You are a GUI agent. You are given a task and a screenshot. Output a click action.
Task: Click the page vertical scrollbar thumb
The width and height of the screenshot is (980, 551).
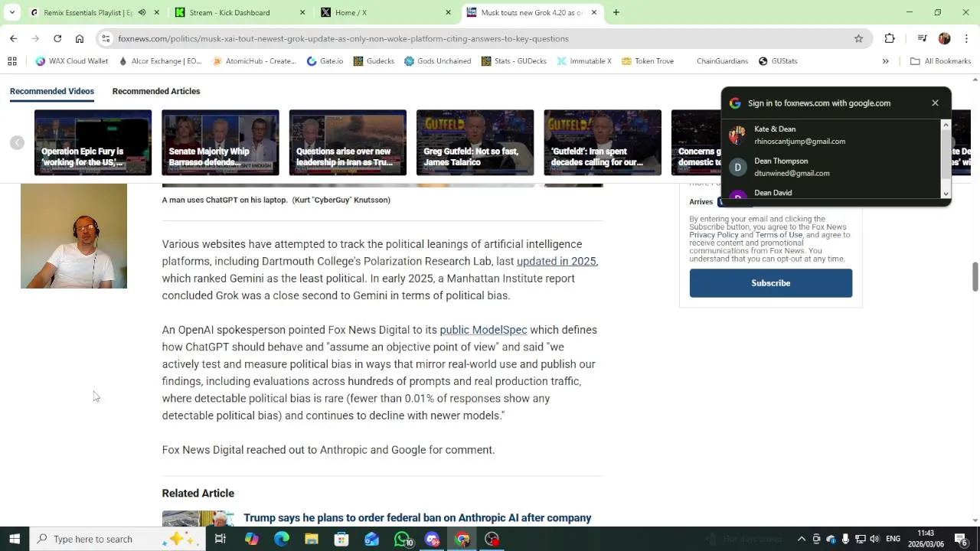click(975, 276)
